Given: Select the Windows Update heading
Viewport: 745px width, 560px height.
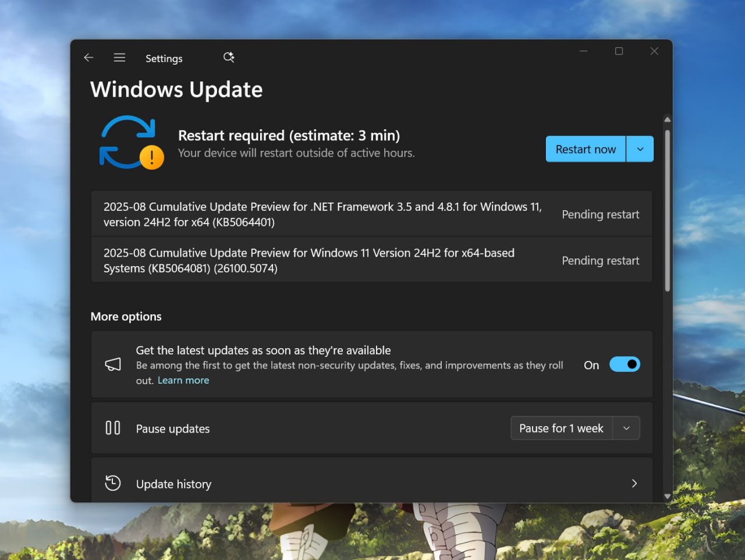Looking at the screenshot, I should (x=176, y=90).
